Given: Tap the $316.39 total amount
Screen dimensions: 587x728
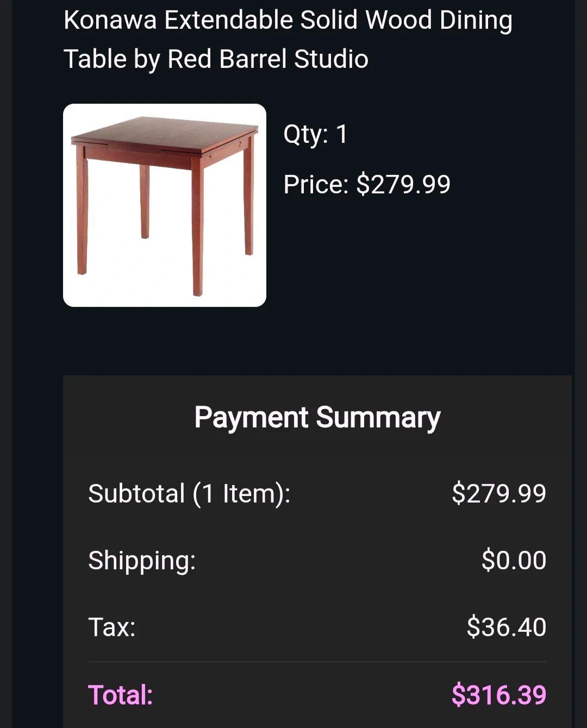Looking at the screenshot, I should coord(498,695).
